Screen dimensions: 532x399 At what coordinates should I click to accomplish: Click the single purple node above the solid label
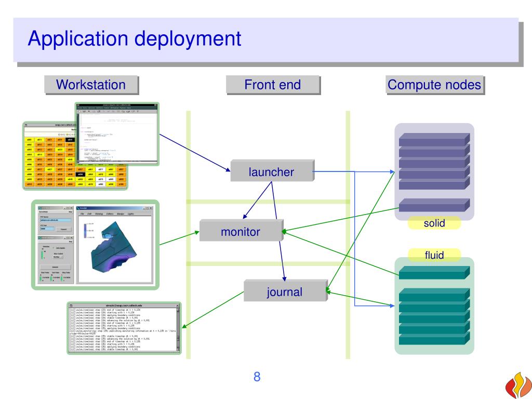434,205
